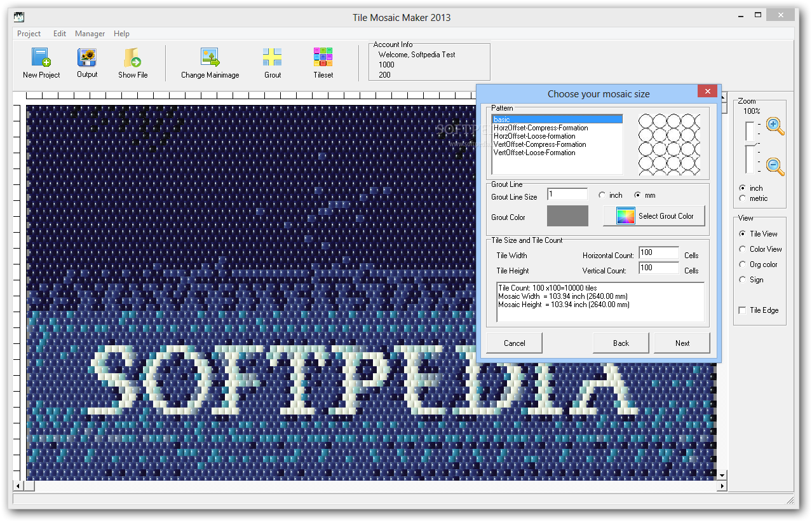
Task: Click the application icon in title bar
Action: tap(19, 17)
